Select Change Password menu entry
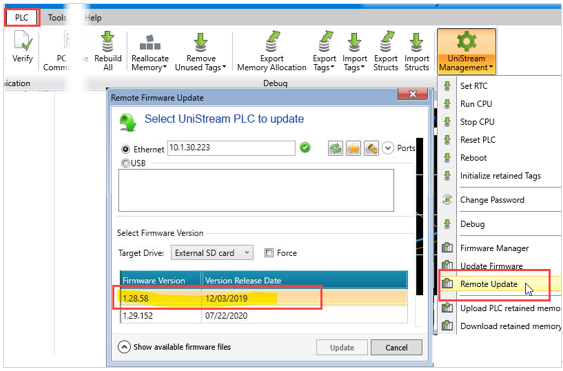 [x=492, y=200]
